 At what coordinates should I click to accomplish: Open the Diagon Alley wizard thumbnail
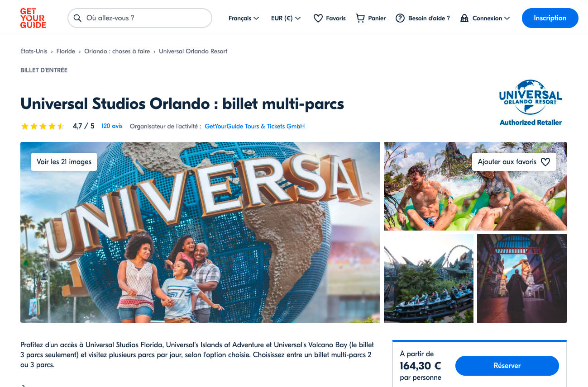click(522, 278)
